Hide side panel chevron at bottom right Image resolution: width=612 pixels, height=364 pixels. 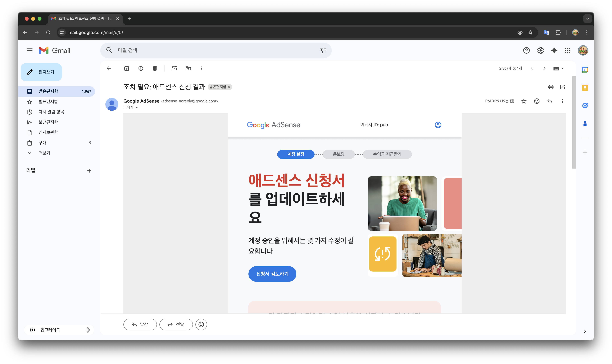click(585, 331)
